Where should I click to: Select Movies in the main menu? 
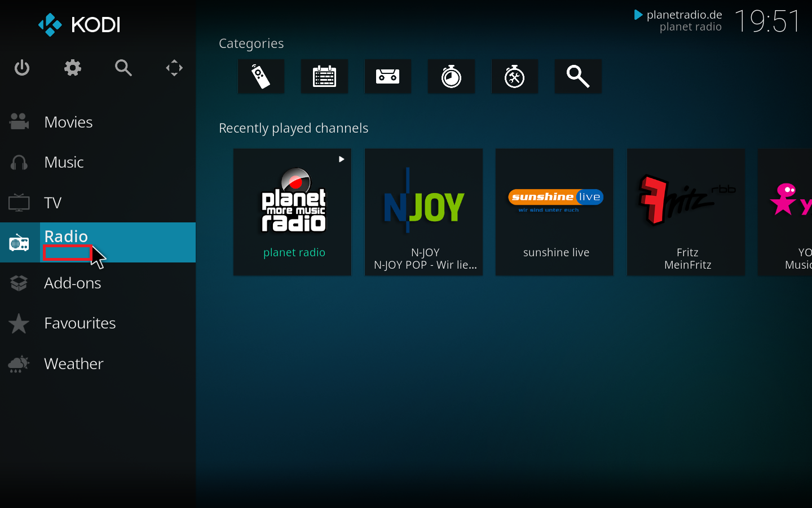click(x=98, y=122)
